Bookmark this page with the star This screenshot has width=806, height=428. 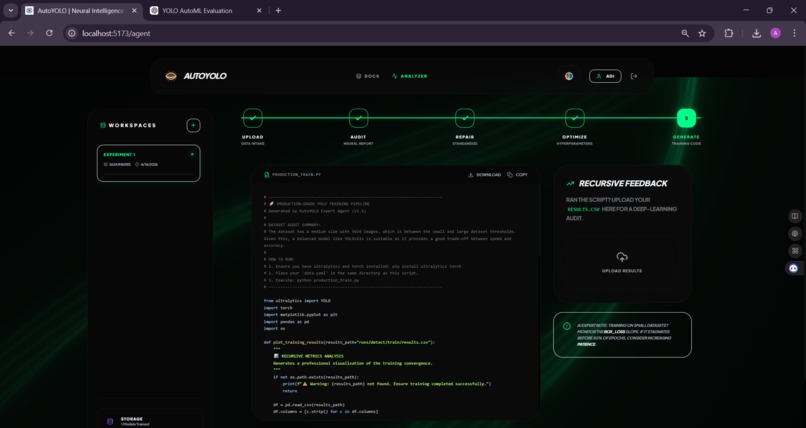coord(702,33)
